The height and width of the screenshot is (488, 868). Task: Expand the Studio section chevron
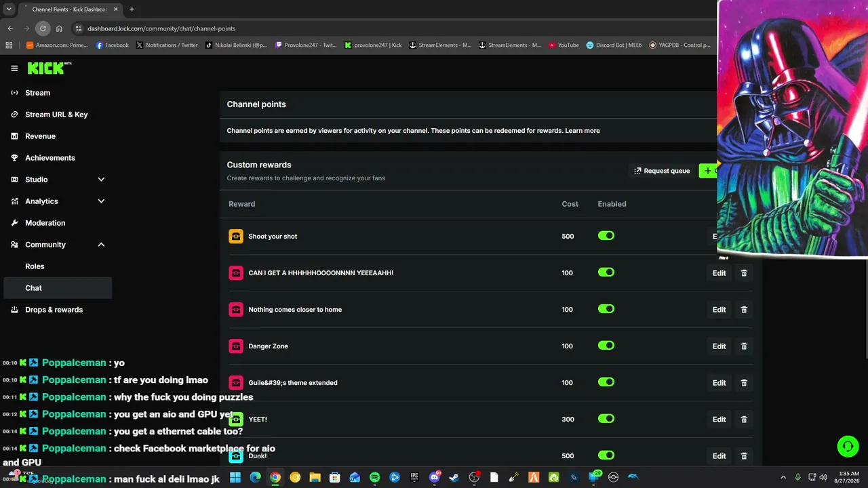point(101,180)
